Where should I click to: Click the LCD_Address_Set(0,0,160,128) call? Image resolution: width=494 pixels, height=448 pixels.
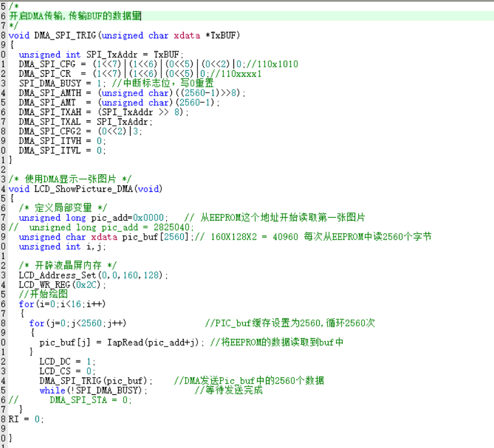pos(93,275)
